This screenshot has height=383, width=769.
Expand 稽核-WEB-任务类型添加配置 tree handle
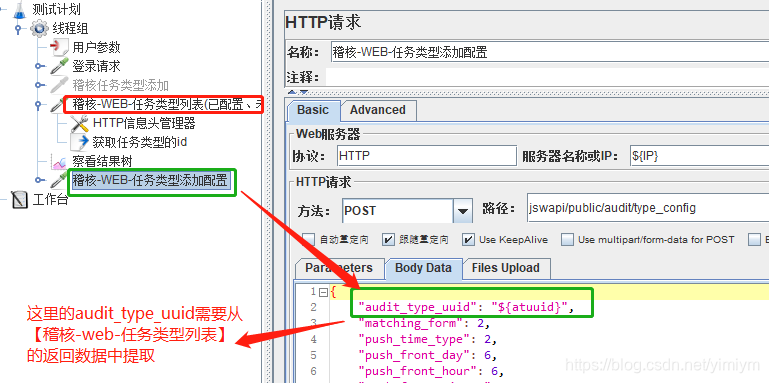pos(39,180)
